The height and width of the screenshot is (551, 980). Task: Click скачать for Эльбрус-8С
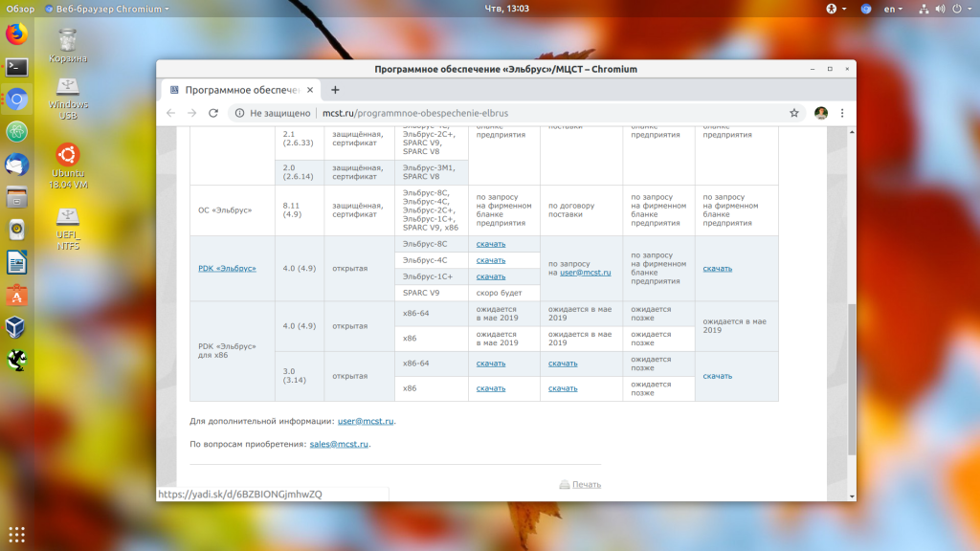pyautogui.click(x=491, y=244)
